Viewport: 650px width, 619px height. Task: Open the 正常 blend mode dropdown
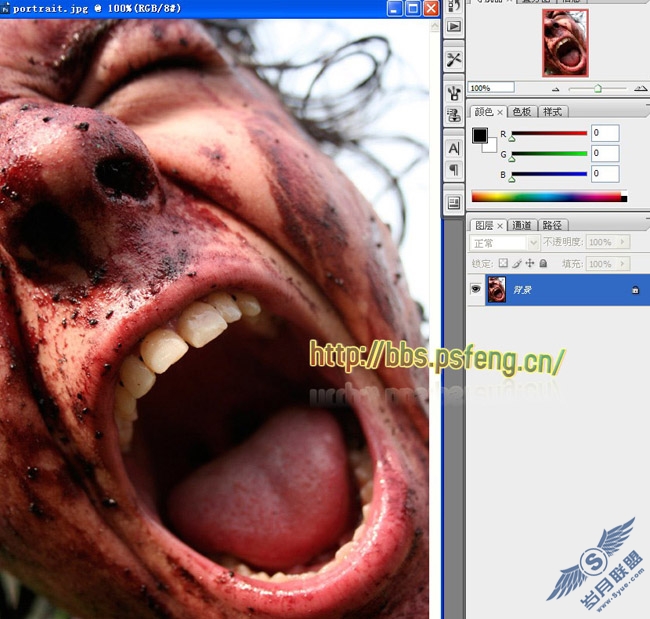pos(504,243)
